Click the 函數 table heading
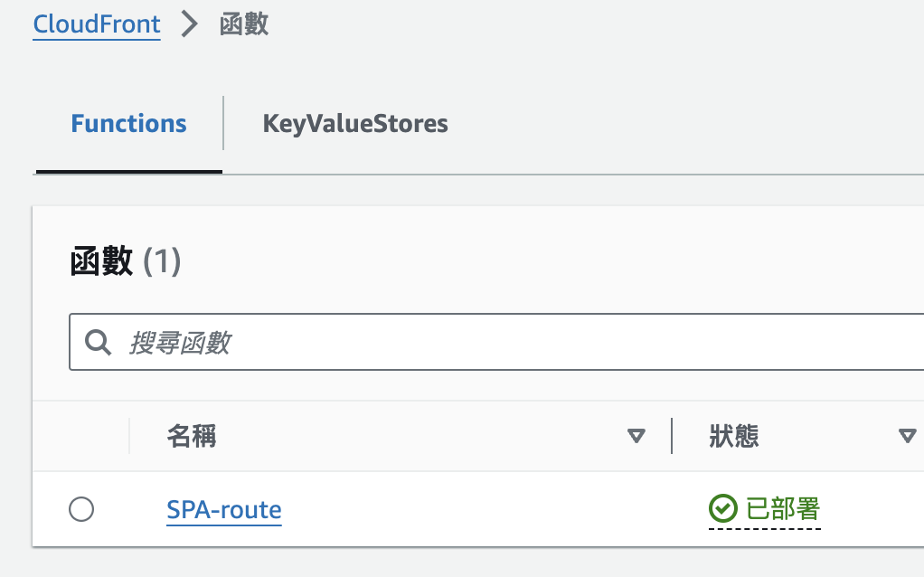 (101, 263)
